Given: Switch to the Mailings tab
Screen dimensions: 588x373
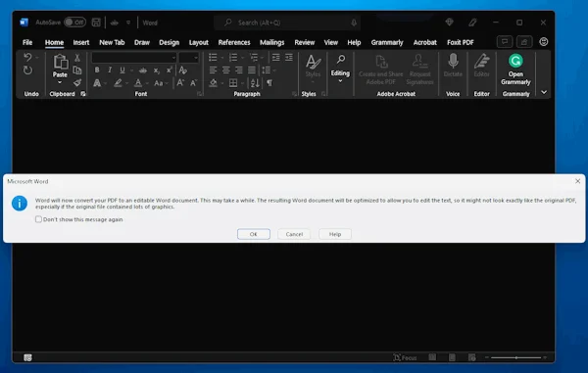Looking at the screenshot, I should click(271, 42).
